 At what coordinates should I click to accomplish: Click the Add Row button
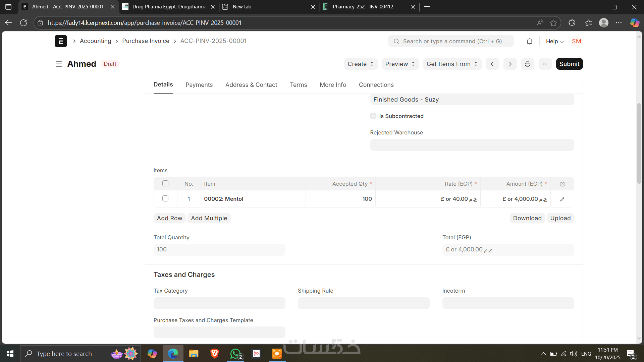(169, 218)
